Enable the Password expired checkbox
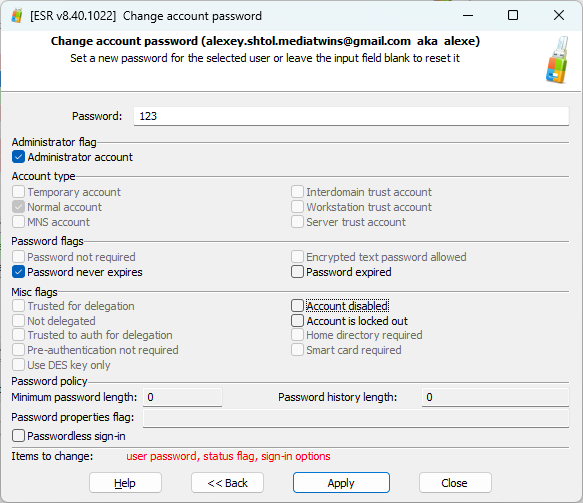Viewport: 583px width, 503px height. pyautogui.click(x=297, y=272)
